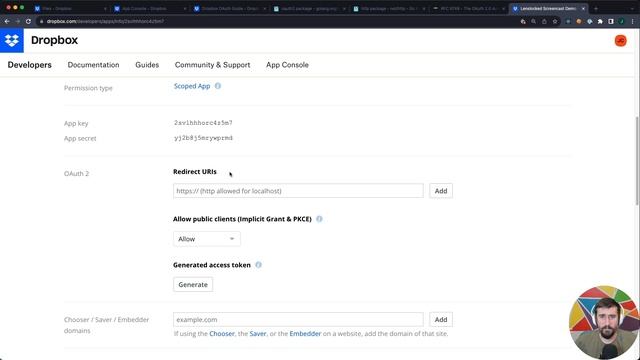640x360 pixels.
Task: Go to App Console
Action: (x=287, y=65)
